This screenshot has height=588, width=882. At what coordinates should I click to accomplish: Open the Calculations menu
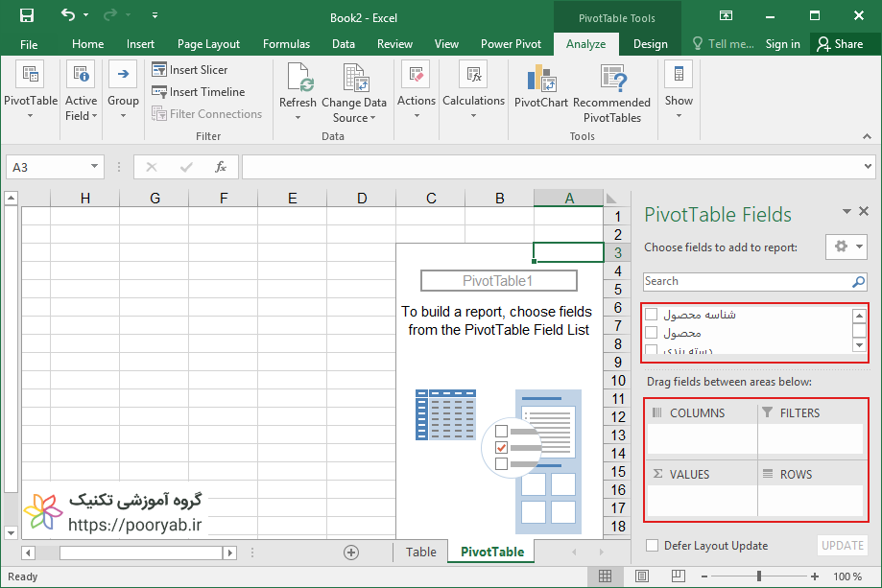[x=473, y=90]
